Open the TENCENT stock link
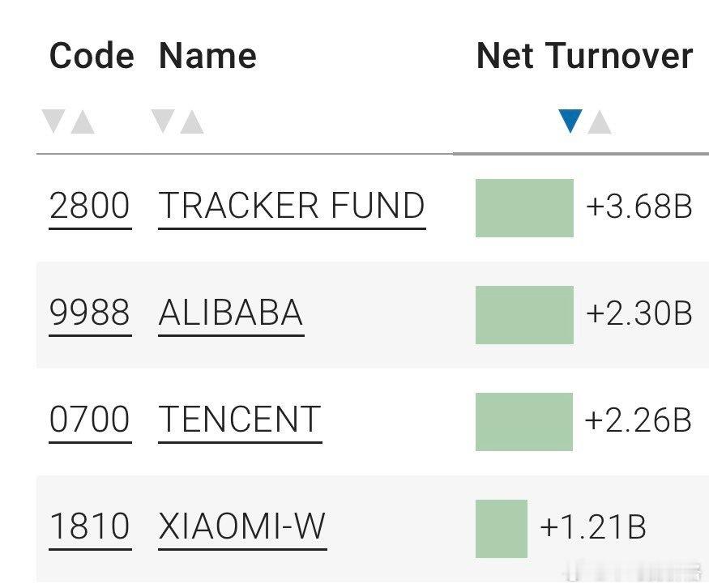The image size is (709, 588). click(x=240, y=420)
